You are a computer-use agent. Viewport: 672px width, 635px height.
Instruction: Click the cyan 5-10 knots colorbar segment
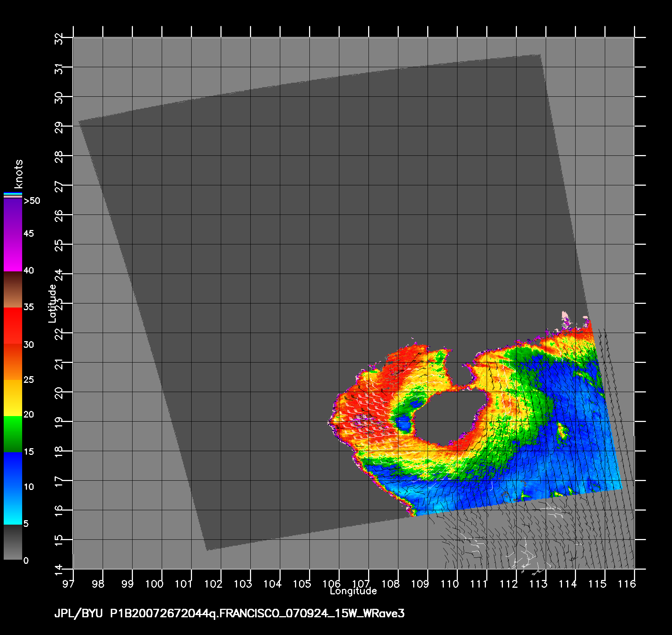13,507
